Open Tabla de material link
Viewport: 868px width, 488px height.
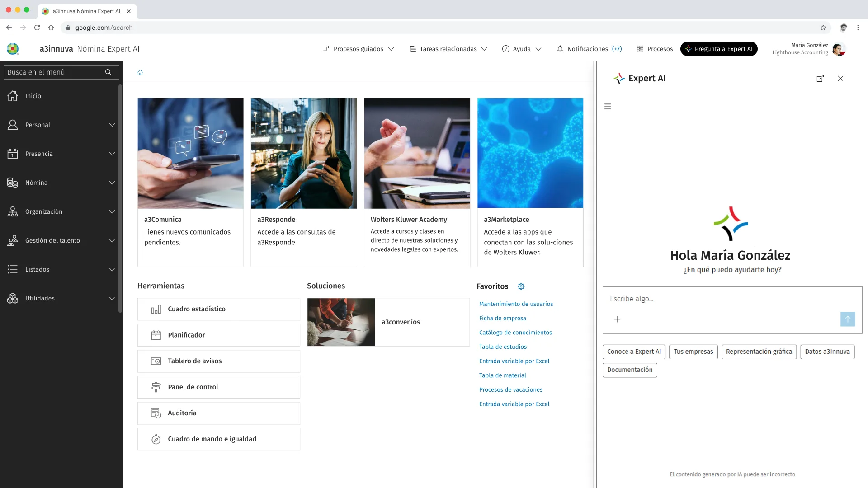point(502,375)
